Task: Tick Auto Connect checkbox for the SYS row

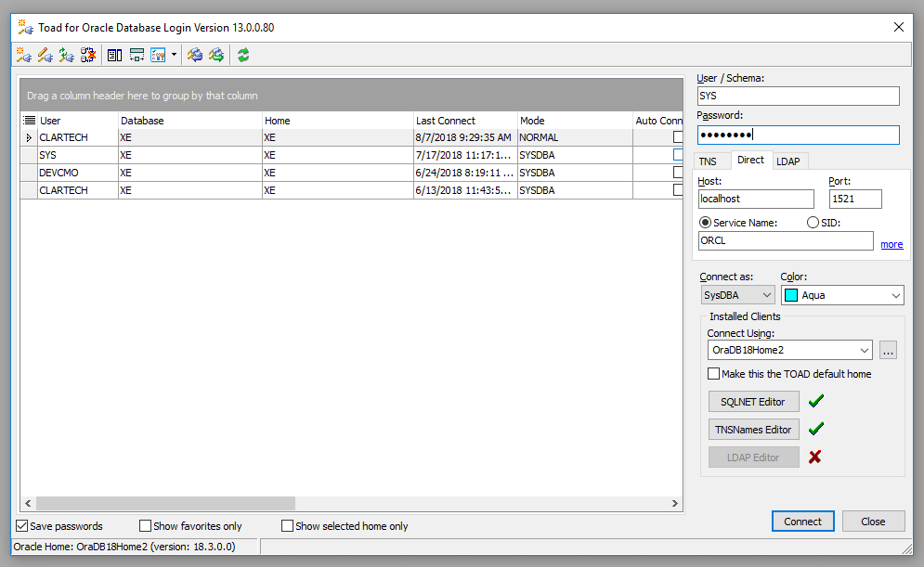Action: [x=678, y=155]
